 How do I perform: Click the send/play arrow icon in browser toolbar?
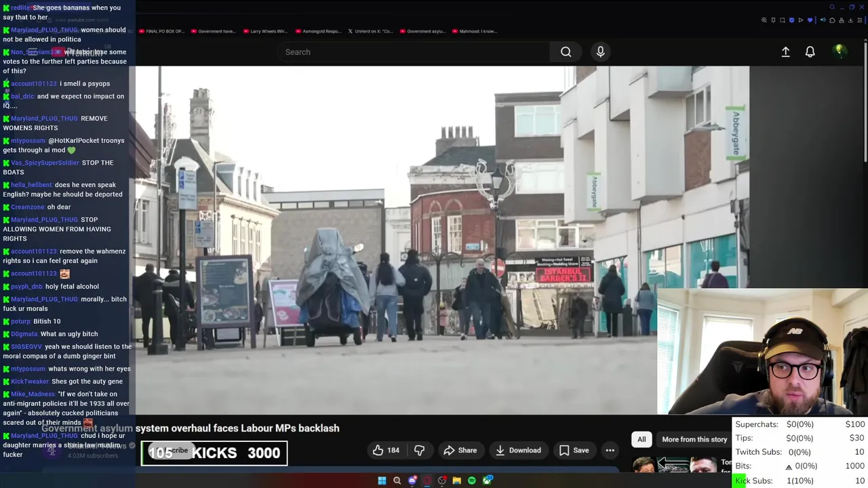click(x=800, y=20)
